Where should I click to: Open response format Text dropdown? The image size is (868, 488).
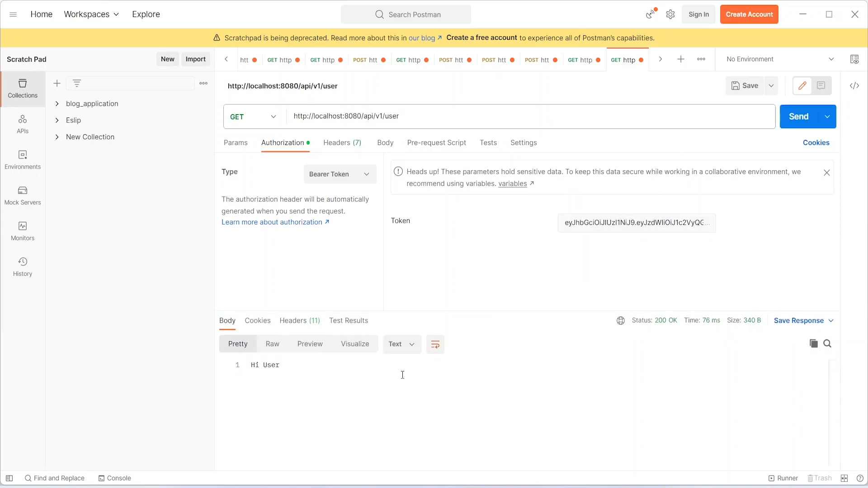(x=402, y=344)
